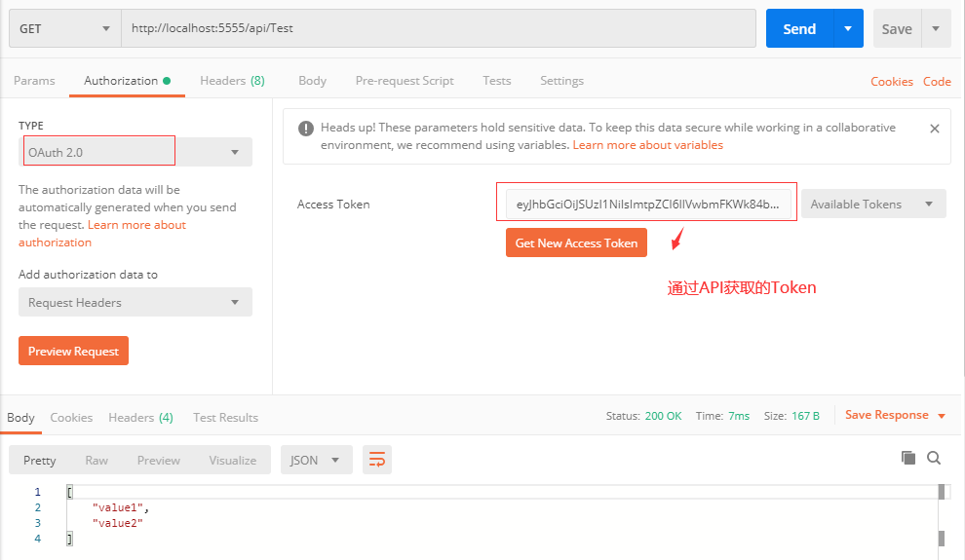Click the Access Token input field
The height and width of the screenshot is (560, 965).
tap(647, 205)
